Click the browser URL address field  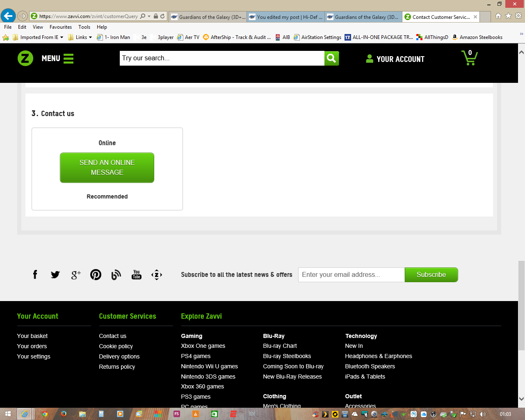88,16
